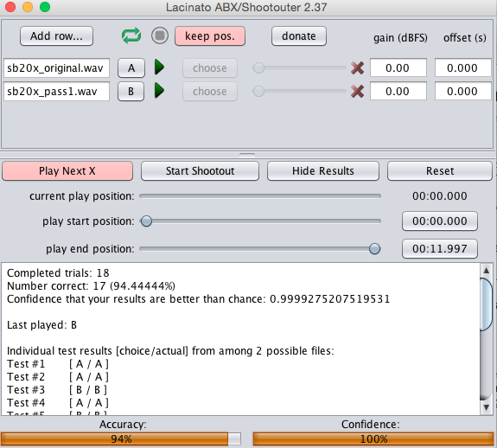Click the donate button
The width and height of the screenshot is (497, 448).
pos(299,36)
